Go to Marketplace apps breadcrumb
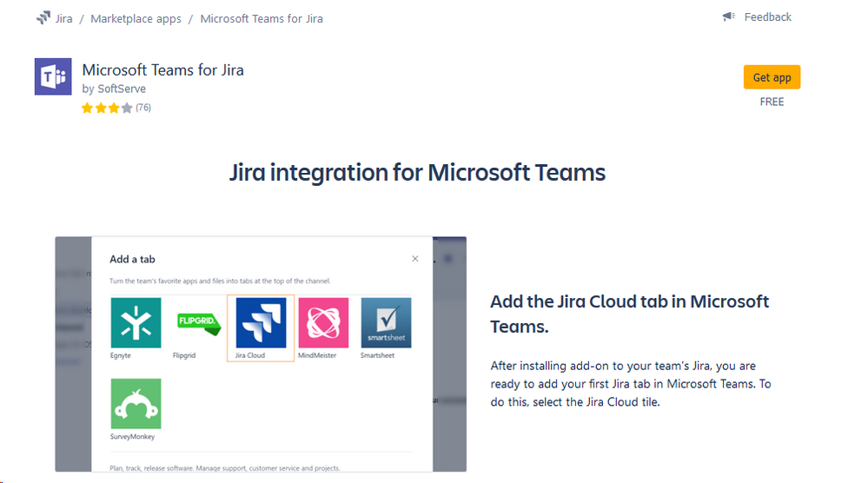Screen dimensions: 868x483 (136, 19)
